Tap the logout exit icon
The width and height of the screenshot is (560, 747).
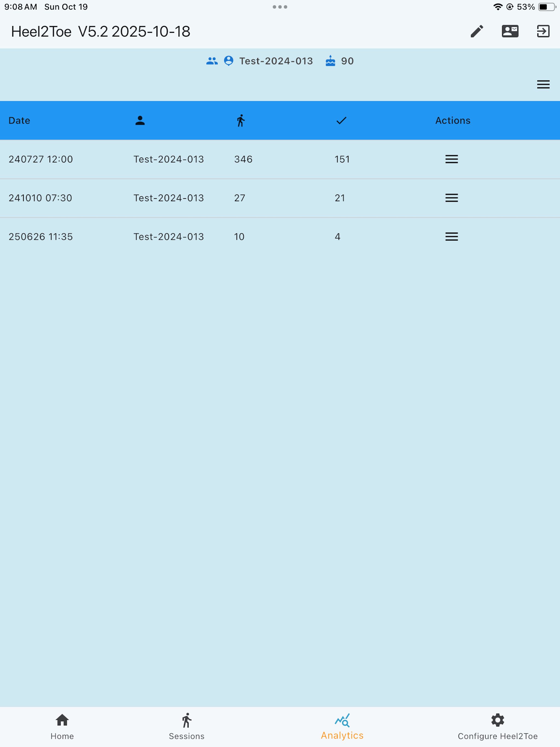[543, 31]
